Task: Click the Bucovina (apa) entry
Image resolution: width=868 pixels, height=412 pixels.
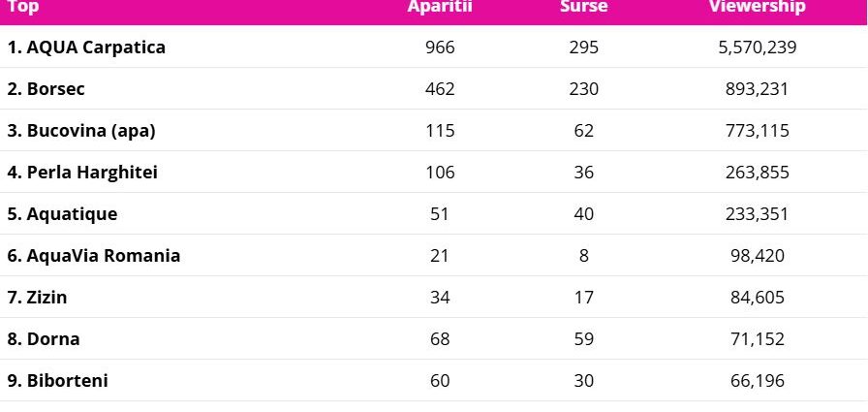Action: click(x=81, y=131)
